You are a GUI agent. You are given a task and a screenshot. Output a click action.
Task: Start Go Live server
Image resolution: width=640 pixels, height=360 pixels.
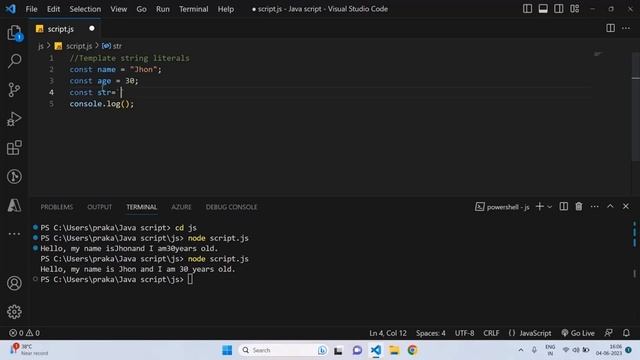click(578, 333)
